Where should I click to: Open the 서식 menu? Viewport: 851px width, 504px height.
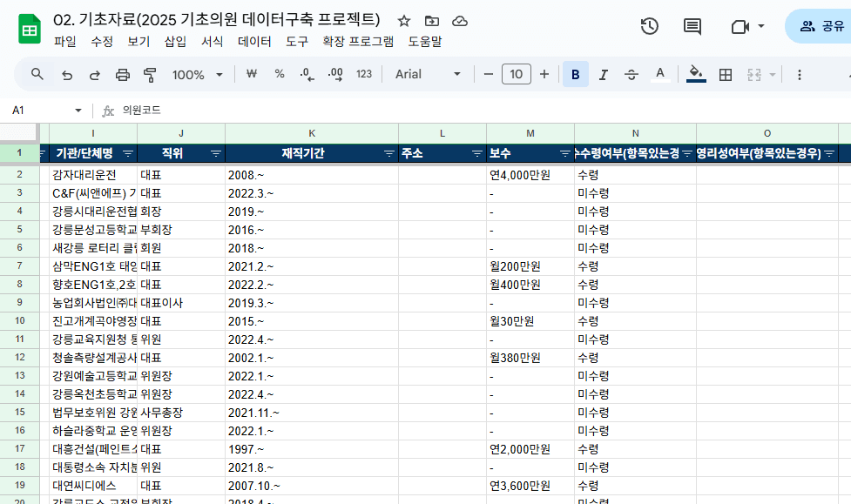click(x=213, y=41)
